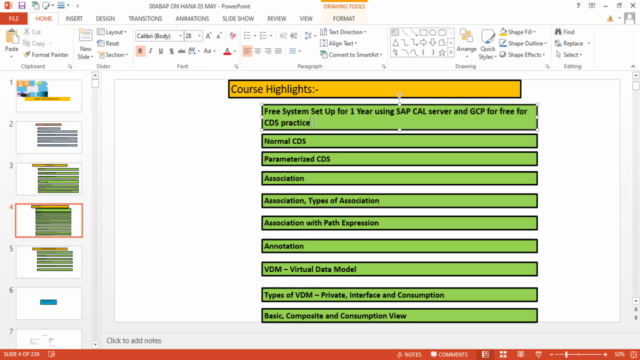Screen dimensions: 640x360
Task: Toggle Bold formatting
Action: tap(140, 51)
